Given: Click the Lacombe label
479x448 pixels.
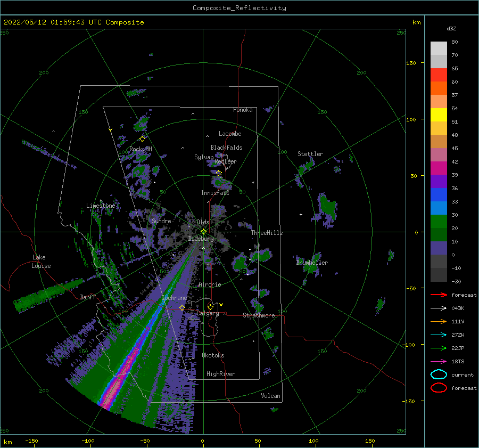Looking at the screenshot, I should pos(230,134).
